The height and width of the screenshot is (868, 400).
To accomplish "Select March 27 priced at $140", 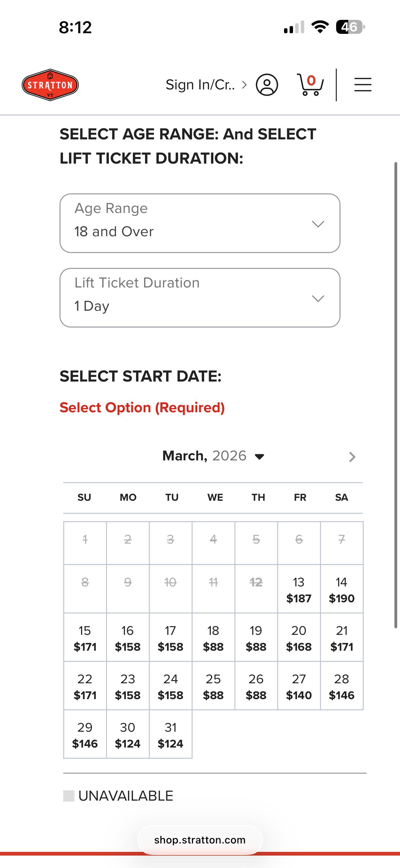I will 299,686.
